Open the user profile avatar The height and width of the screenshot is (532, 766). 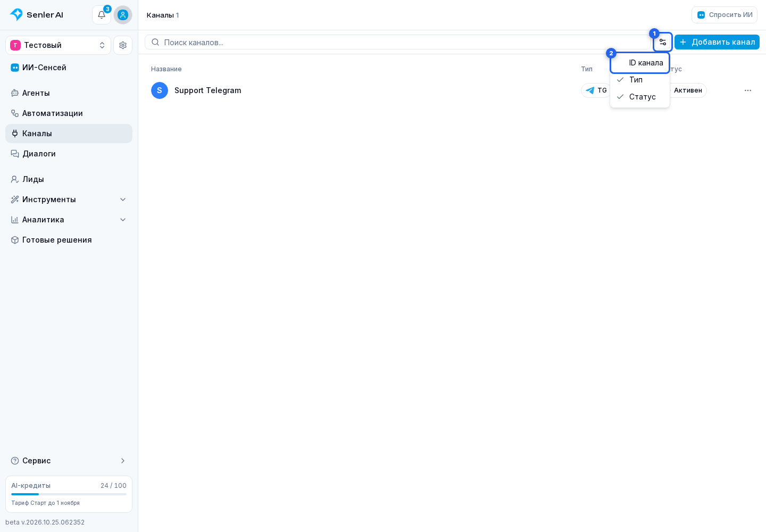point(123,15)
